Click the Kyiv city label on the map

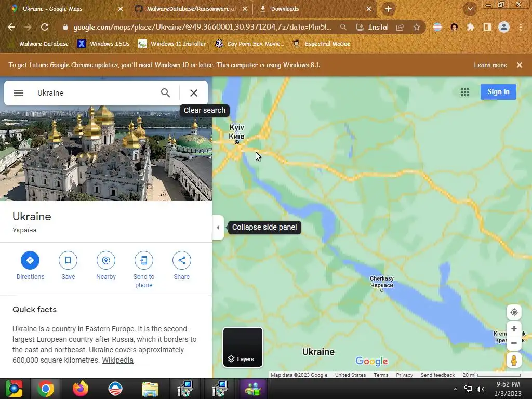pyautogui.click(x=236, y=131)
